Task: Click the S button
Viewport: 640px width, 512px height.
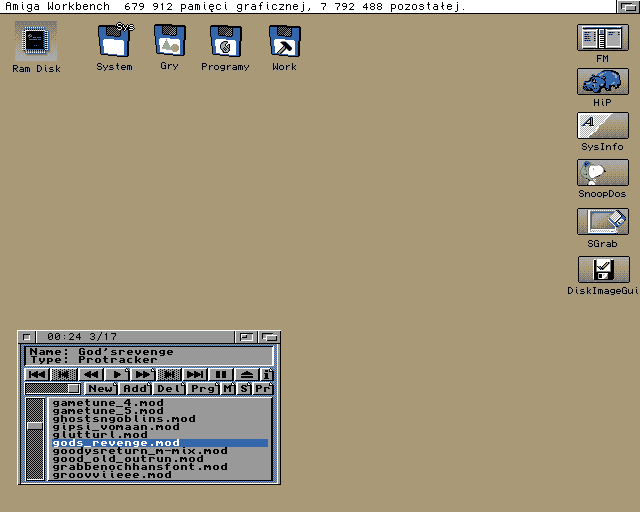Action: pos(244,389)
